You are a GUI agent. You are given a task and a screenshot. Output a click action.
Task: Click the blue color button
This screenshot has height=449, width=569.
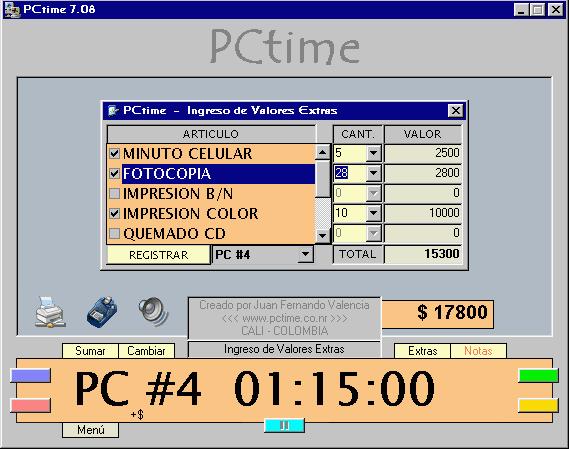point(31,376)
